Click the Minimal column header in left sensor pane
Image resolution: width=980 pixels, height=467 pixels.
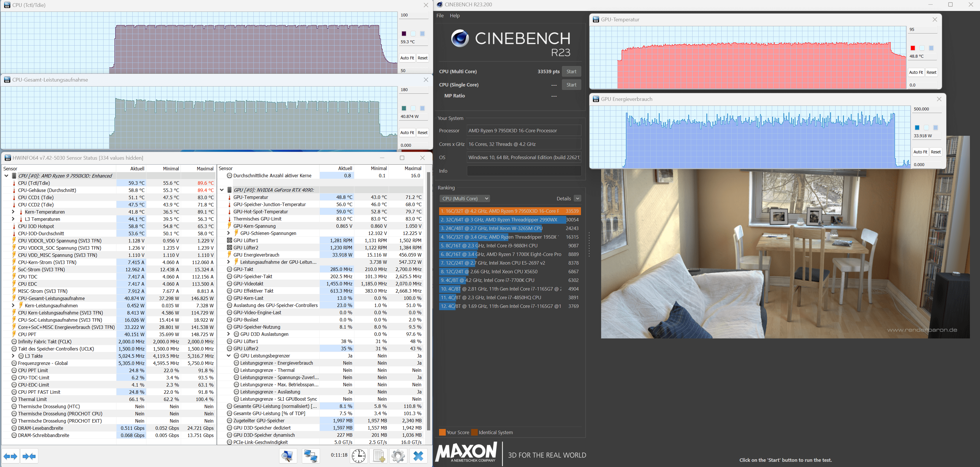click(x=164, y=168)
